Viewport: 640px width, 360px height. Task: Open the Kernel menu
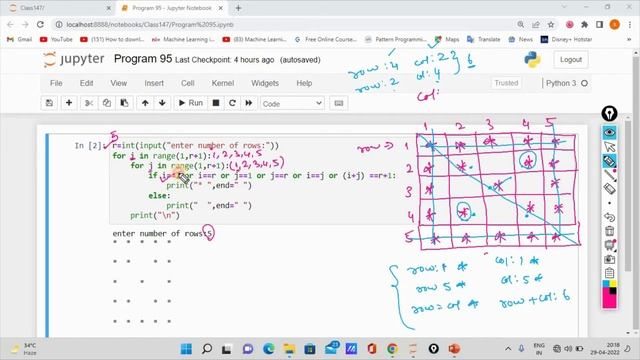(x=222, y=83)
